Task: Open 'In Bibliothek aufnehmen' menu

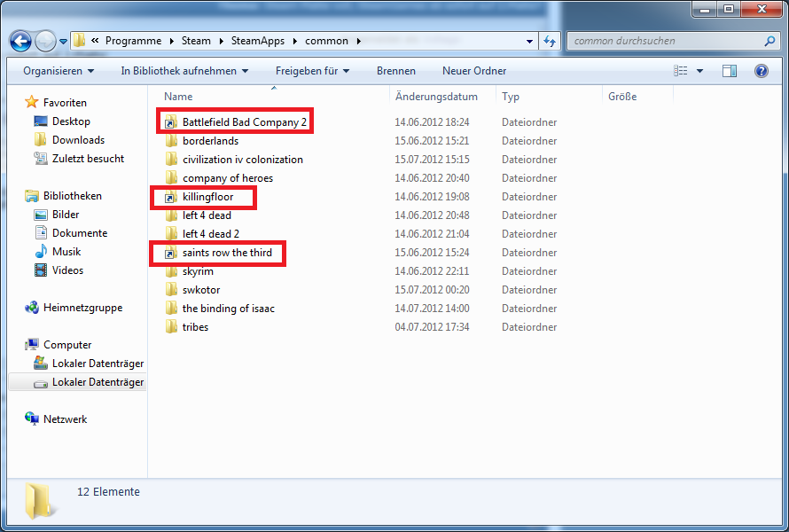Action: tap(184, 71)
